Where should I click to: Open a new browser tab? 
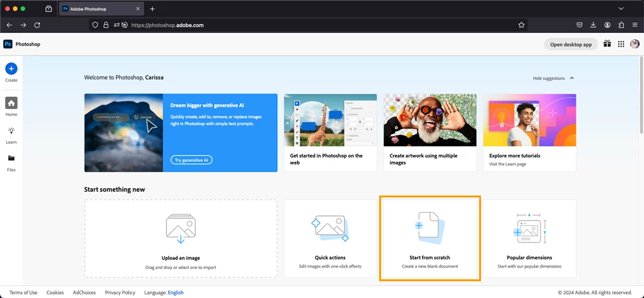tap(152, 8)
